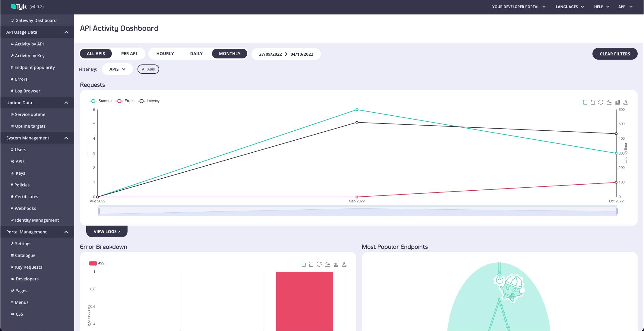Image resolution: width=644 pixels, height=331 pixels.
Task: Click the 499 legend color swatch
Action: click(93, 263)
